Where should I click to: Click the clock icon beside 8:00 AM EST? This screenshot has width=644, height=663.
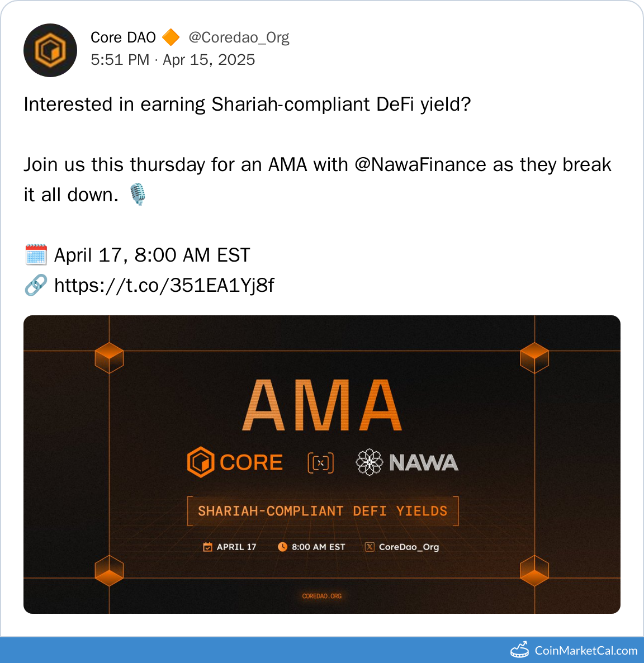tap(282, 547)
